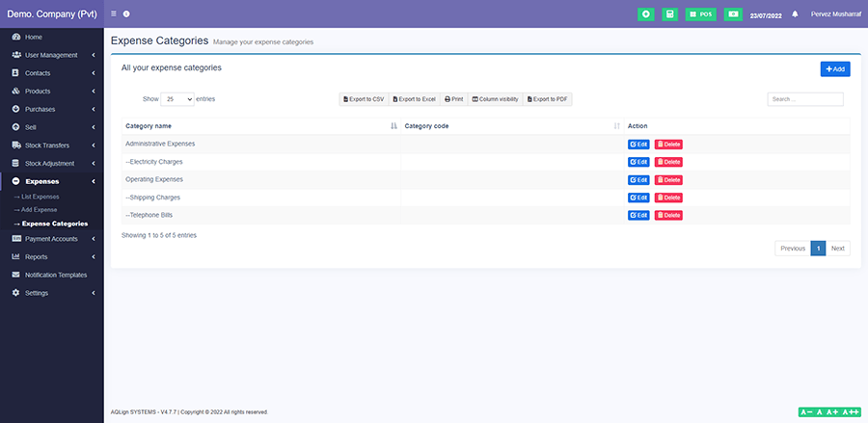Click the Next pagination button

837,249
